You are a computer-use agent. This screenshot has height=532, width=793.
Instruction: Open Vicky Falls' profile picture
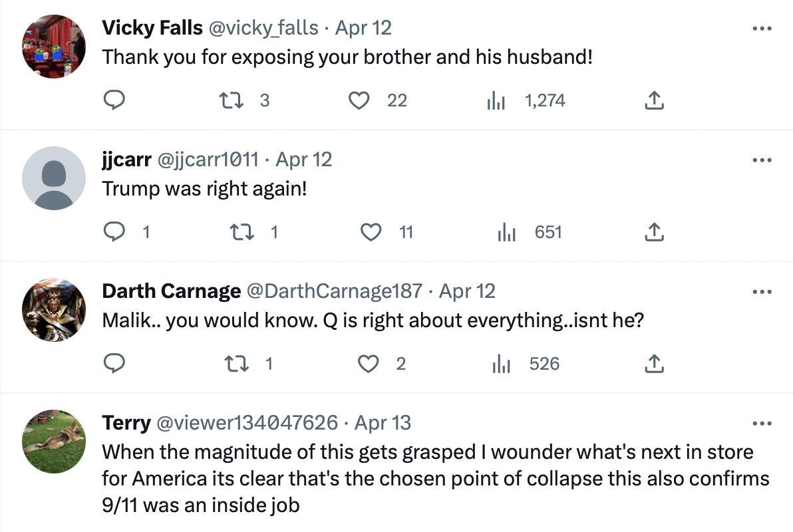[54, 47]
